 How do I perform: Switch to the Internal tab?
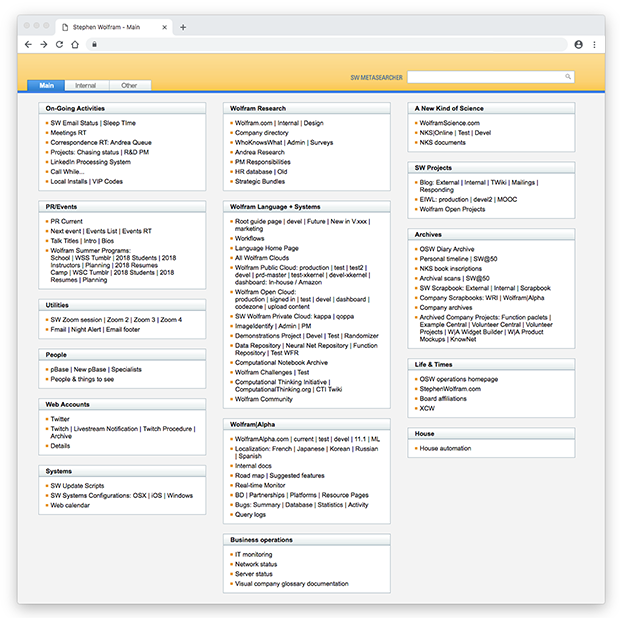pos(85,85)
